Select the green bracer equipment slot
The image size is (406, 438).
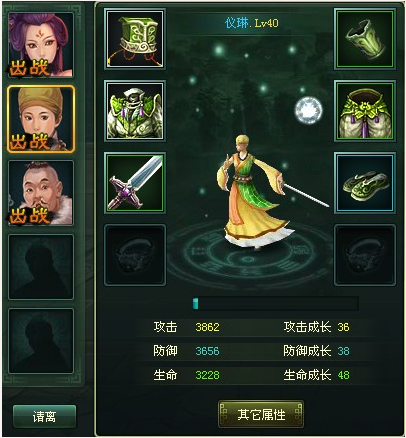365,39
